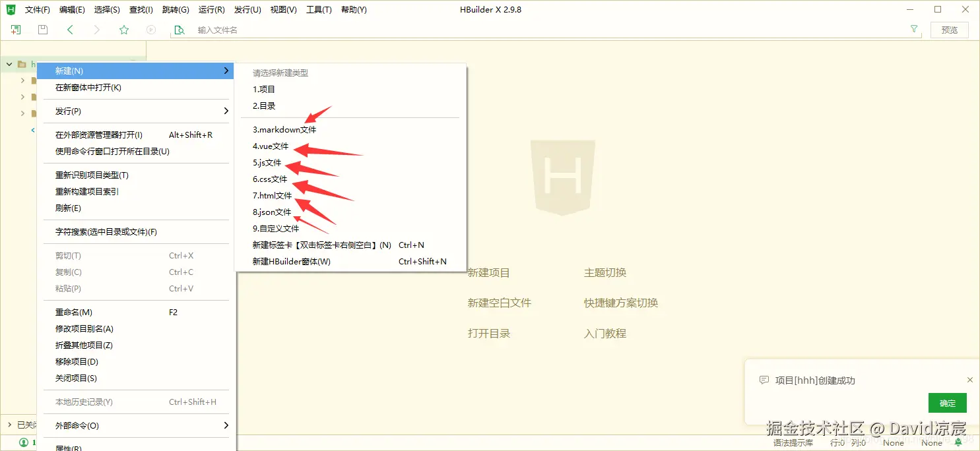
Task: Open browser preview via the magnifier document icon
Action: 179,30
